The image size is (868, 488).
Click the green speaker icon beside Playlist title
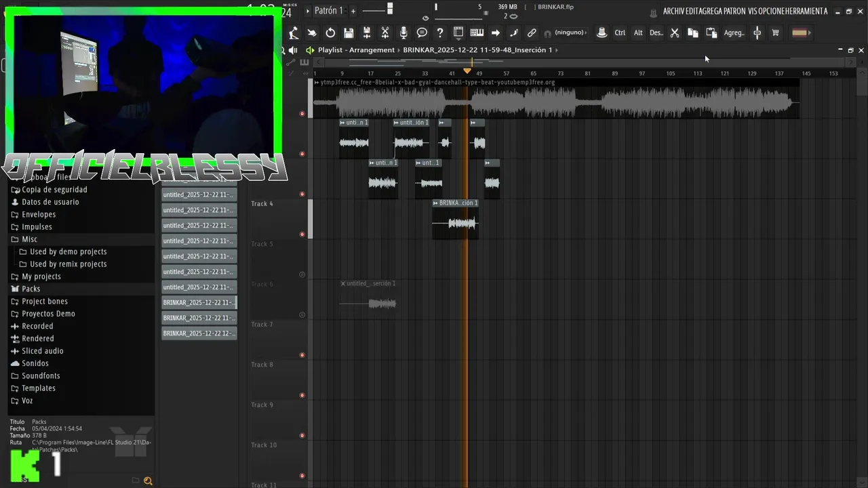310,50
